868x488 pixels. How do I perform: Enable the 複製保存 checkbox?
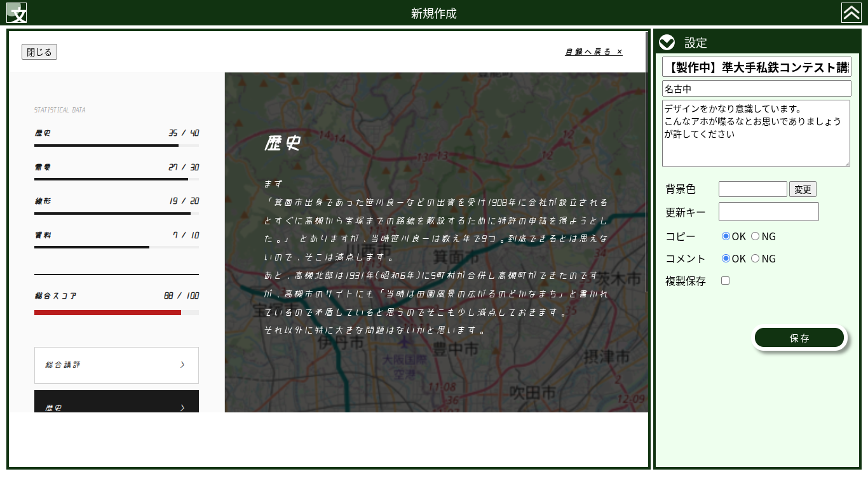[726, 281]
